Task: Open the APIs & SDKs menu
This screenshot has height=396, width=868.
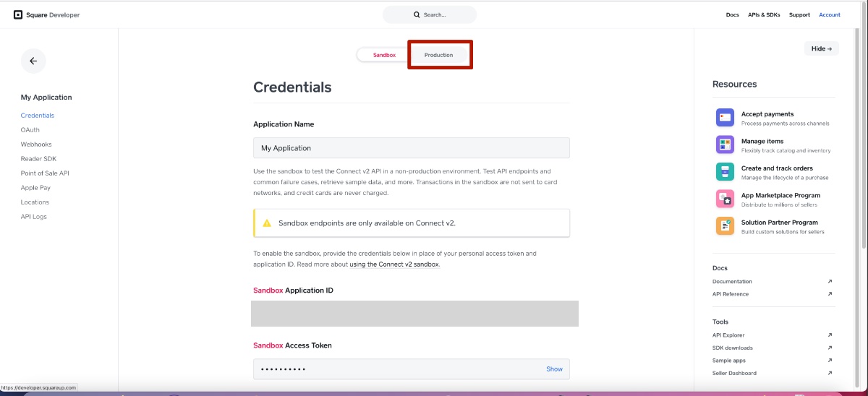Action: coord(763,15)
